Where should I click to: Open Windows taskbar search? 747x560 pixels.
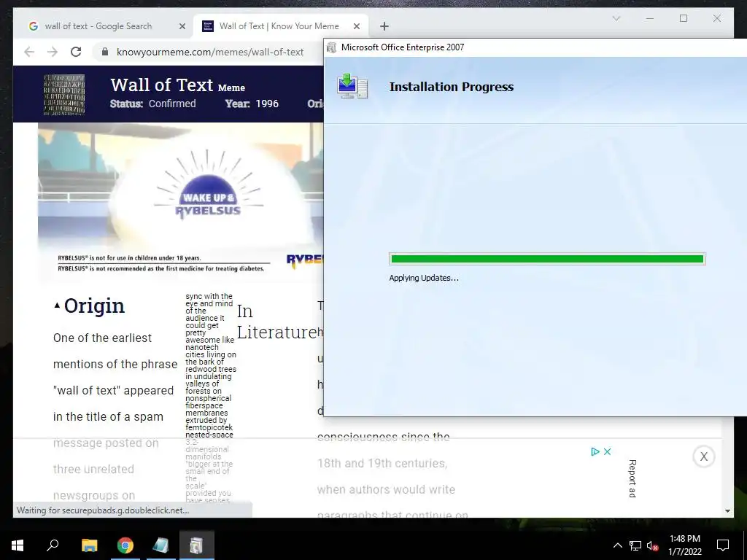pos(53,545)
